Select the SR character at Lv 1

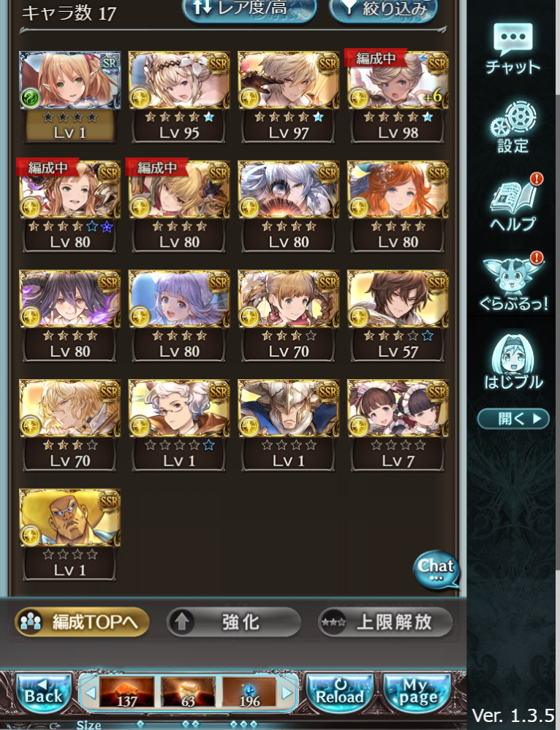click(70, 96)
